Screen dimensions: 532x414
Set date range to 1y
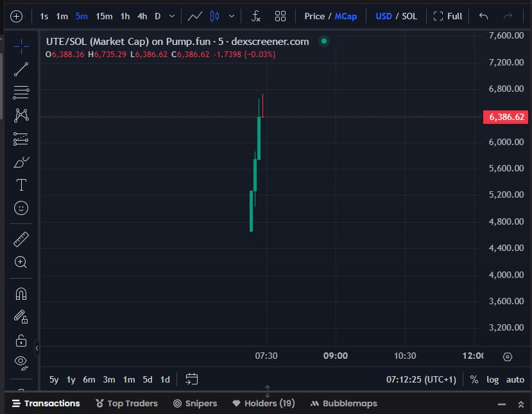(71, 379)
